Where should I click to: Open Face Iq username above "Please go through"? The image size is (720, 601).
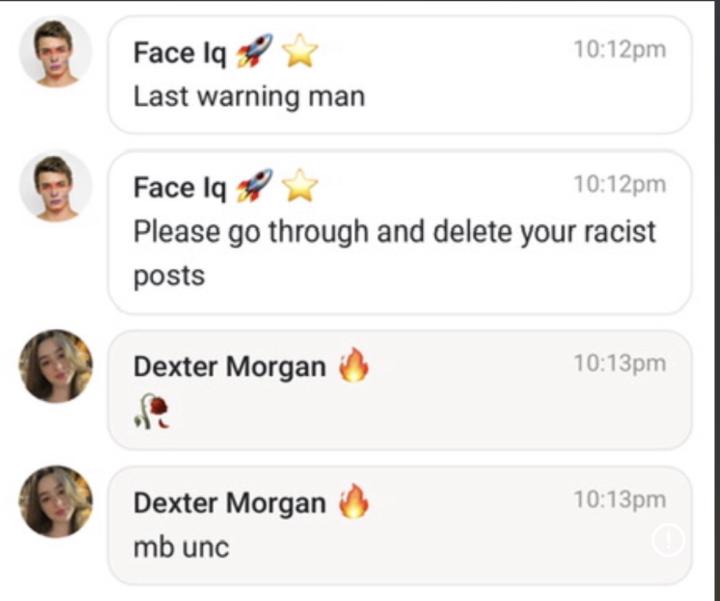(x=180, y=187)
